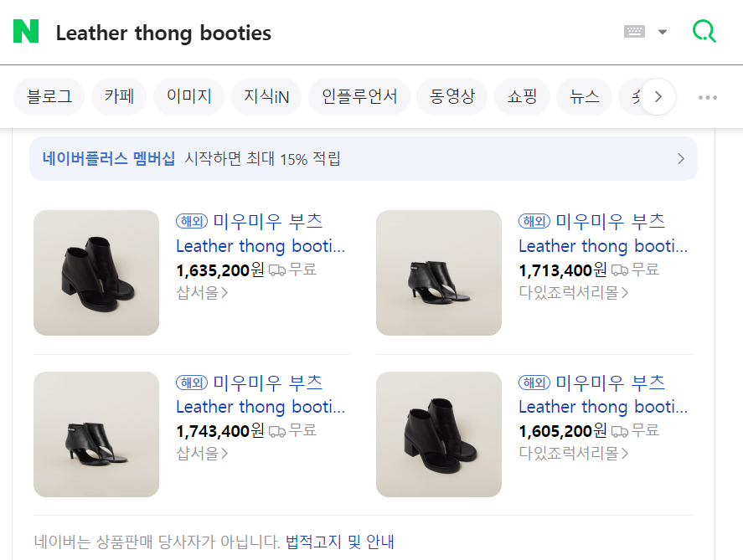The width and height of the screenshot is (743, 560).
Task: Expand the Naver Plus membership banner chevron
Action: [x=680, y=159]
